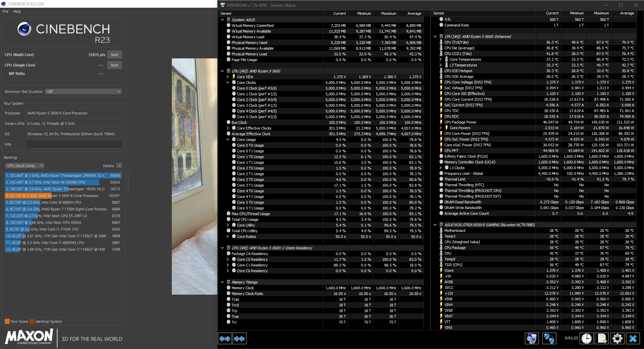Screen dimensions: 644x349
Task: Expand the Core Effective Clocks node
Action: [x=228, y=128]
